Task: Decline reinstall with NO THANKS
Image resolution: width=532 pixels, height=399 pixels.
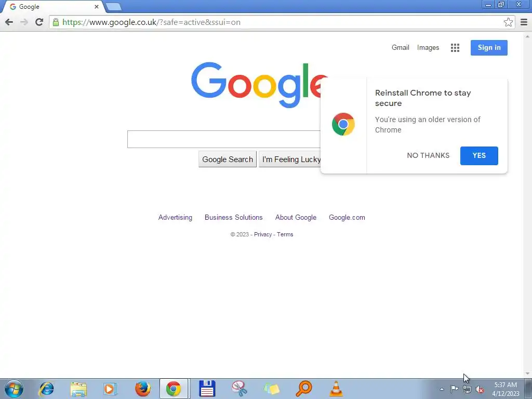Action: (x=428, y=155)
